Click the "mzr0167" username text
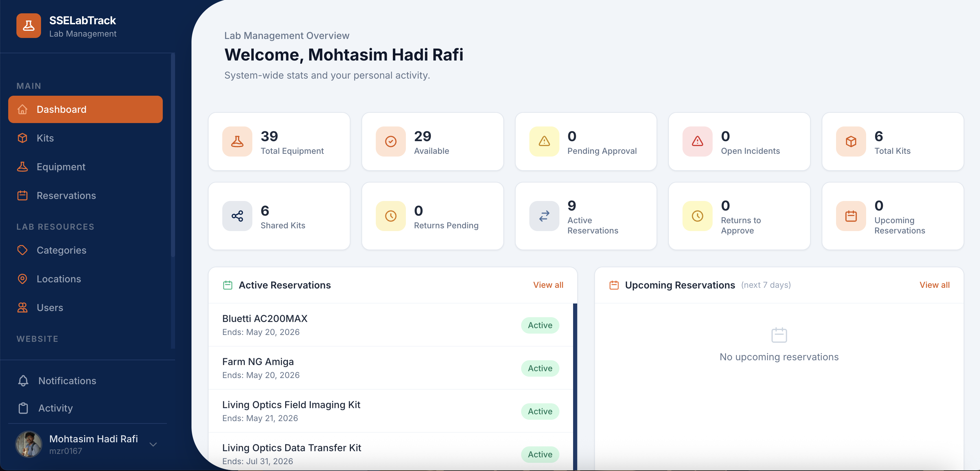The image size is (980, 471). pos(65,451)
